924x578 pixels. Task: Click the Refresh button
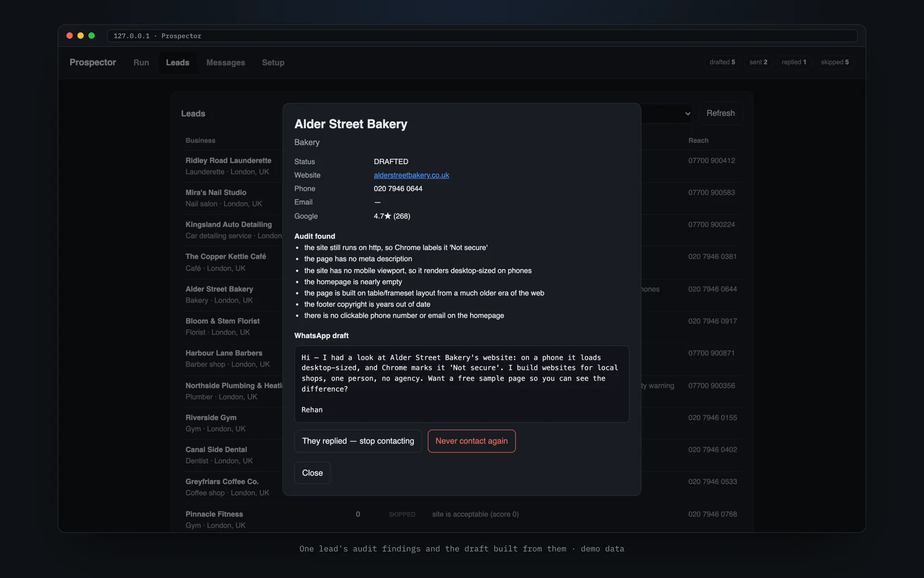(x=720, y=113)
